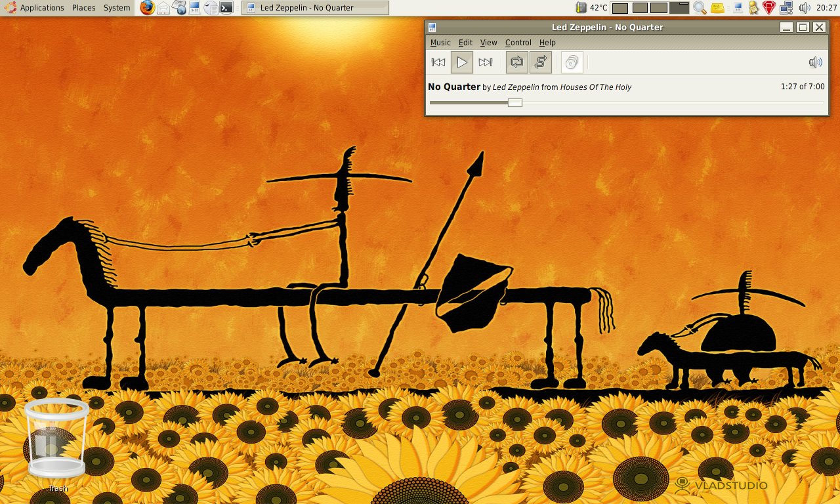Click the 'No Quarter' song title text

pyautogui.click(x=454, y=87)
